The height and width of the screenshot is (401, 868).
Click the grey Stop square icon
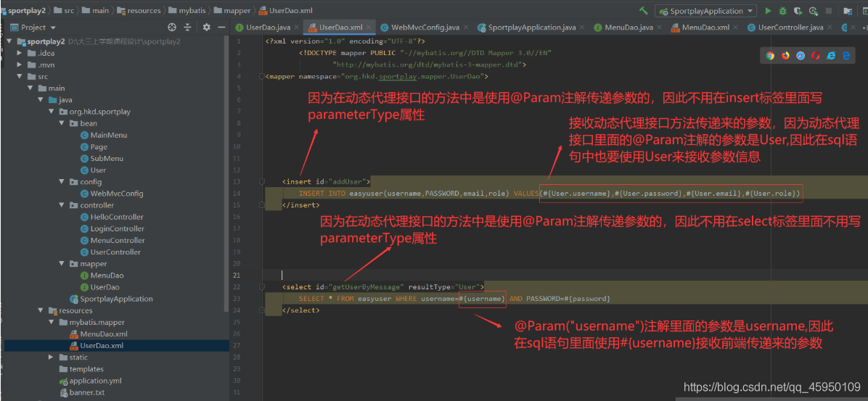click(829, 10)
